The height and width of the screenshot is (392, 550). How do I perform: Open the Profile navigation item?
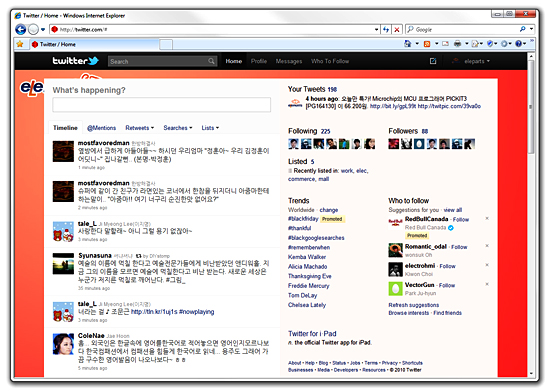pos(259,61)
